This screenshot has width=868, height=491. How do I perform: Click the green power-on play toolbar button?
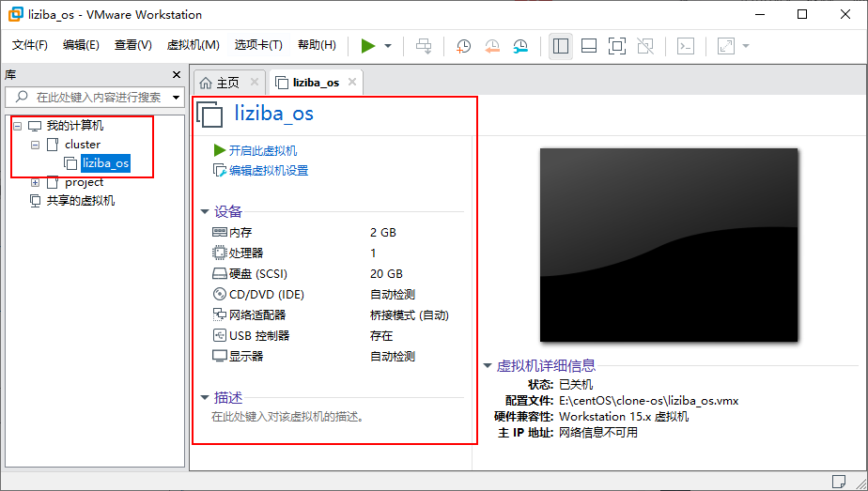pyautogui.click(x=368, y=46)
